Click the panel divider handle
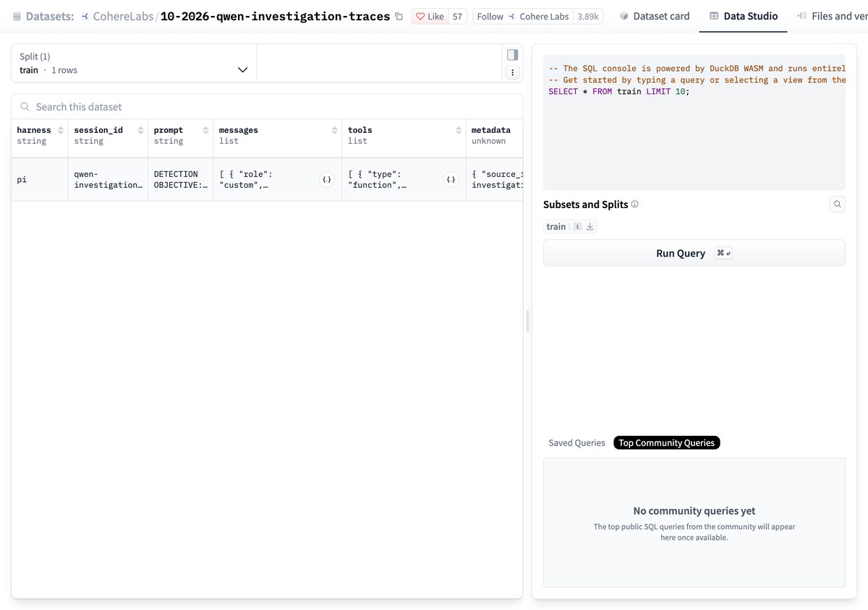Screen dimensions: 868x610 tap(527, 321)
